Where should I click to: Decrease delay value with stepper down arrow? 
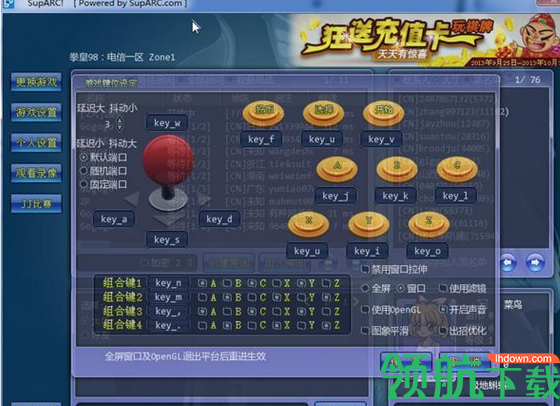[120, 128]
